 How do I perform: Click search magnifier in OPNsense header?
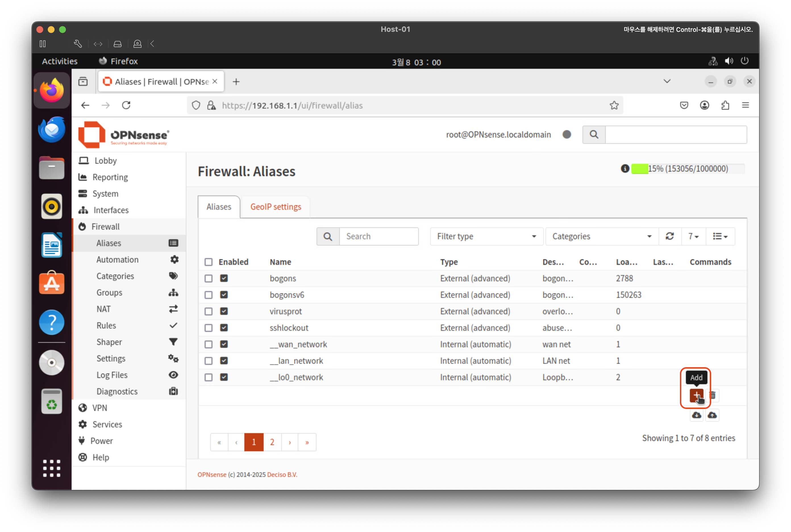[594, 135]
